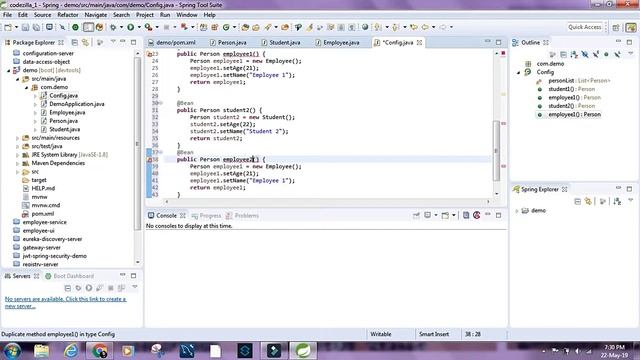Expand src/main/resources folder
Image resolution: width=640 pixels, height=360 pixels.
17,138
